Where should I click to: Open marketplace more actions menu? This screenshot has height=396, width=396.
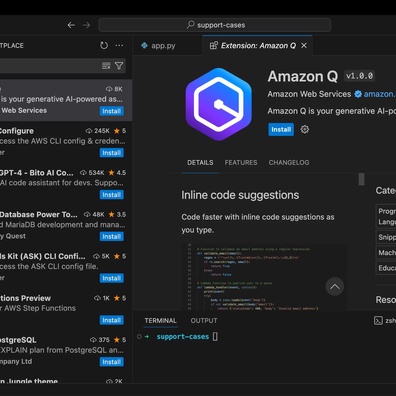pyautogui.click(x=119, y=45)
